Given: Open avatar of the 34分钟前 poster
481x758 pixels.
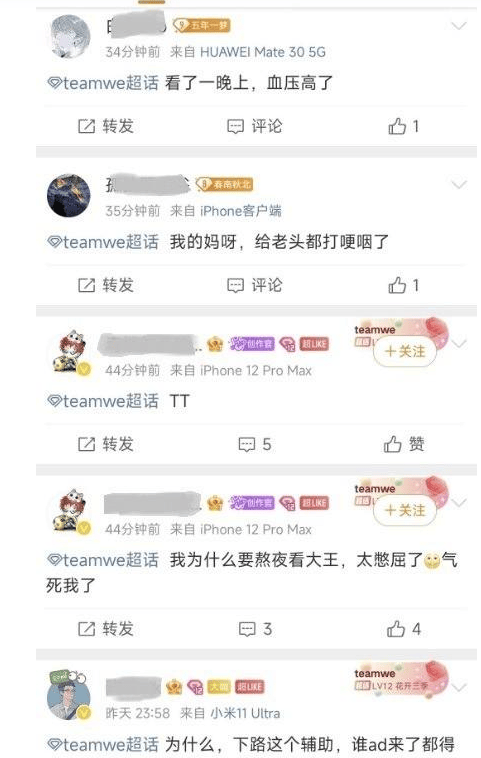Looking at the screenshot, I should [x=71, y=36].
